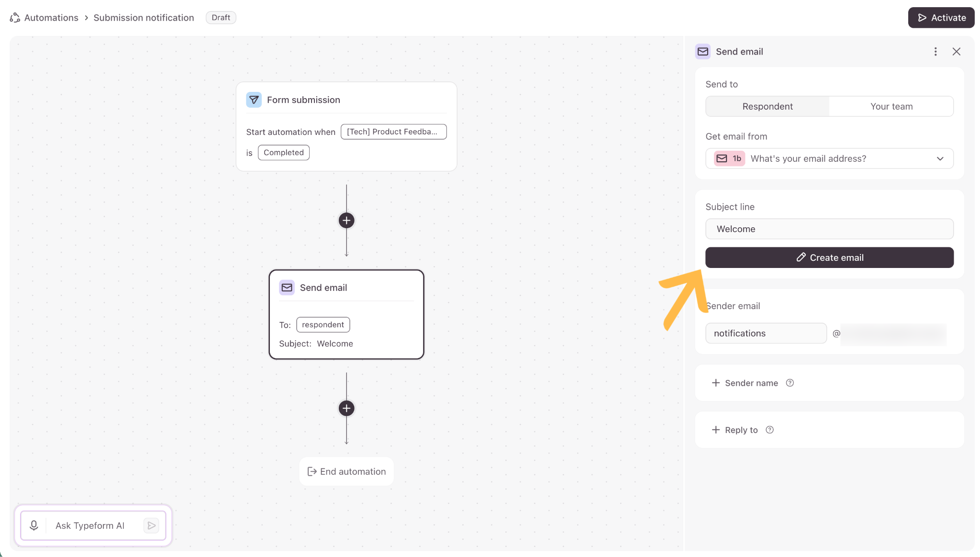
Task: Go to Automations in the breadcrumb
Action: tap(51, 18)
